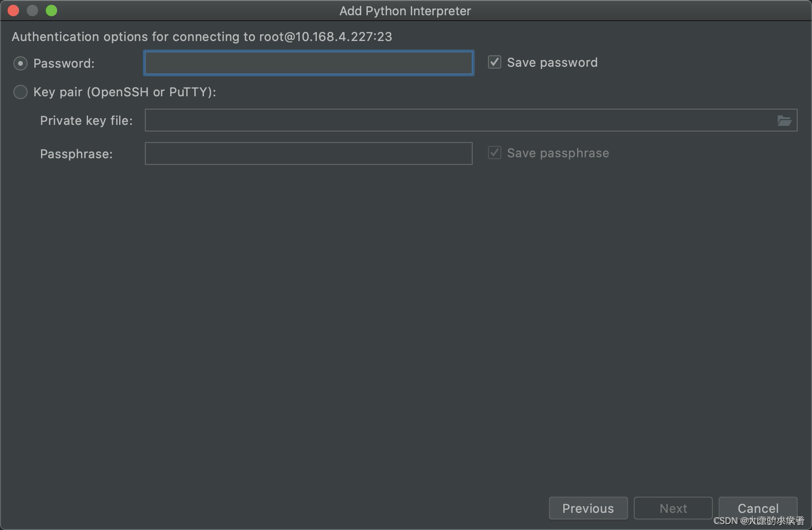Click inside the Passphrase field
Screen dimensions: 812x530
[308, 153]
